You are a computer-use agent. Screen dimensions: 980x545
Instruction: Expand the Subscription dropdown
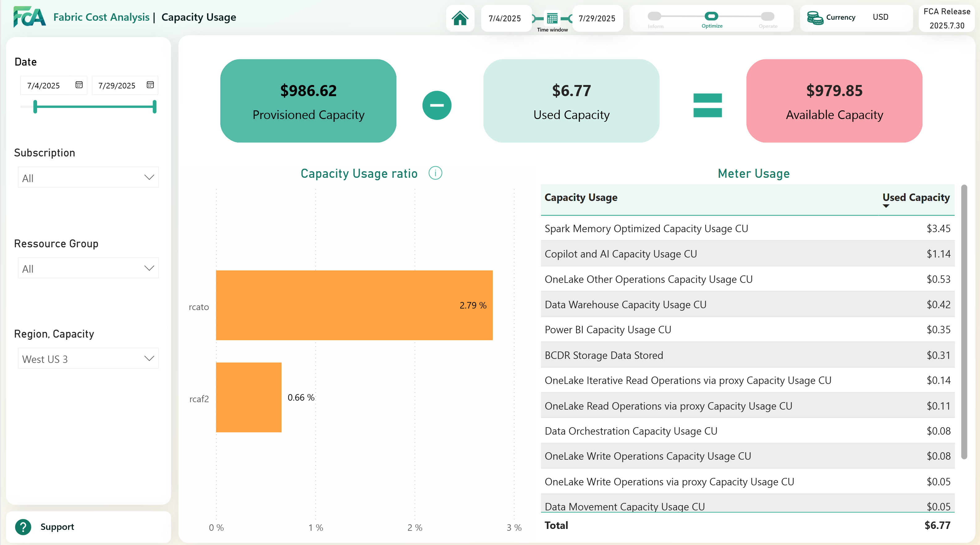pos(88,177)
